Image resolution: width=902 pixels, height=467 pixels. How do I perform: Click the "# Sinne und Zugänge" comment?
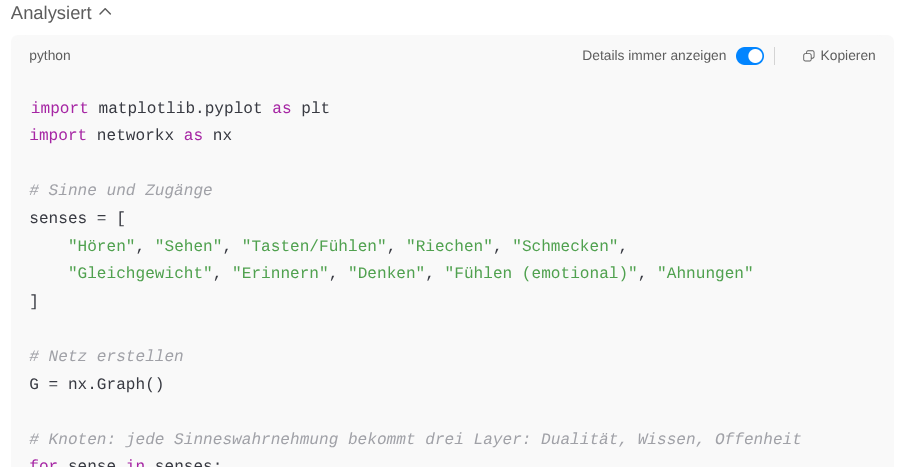121,190
